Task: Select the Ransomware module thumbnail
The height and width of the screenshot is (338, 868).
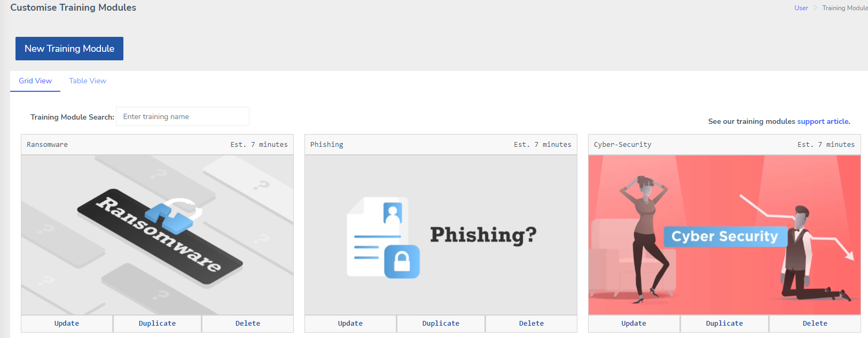Action: tap(158, 235)
